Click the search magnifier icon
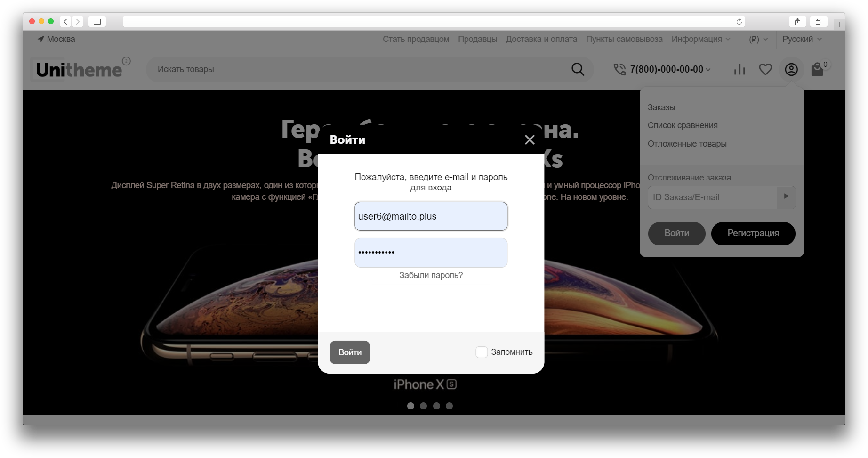The width and height of the screenshot is (868, 458). pos(578,69)
